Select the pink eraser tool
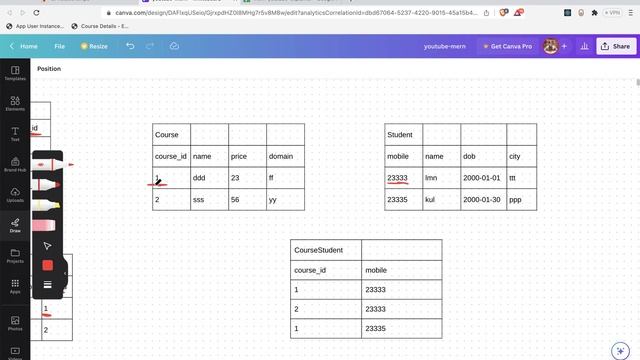 click(x=44, y=225)
